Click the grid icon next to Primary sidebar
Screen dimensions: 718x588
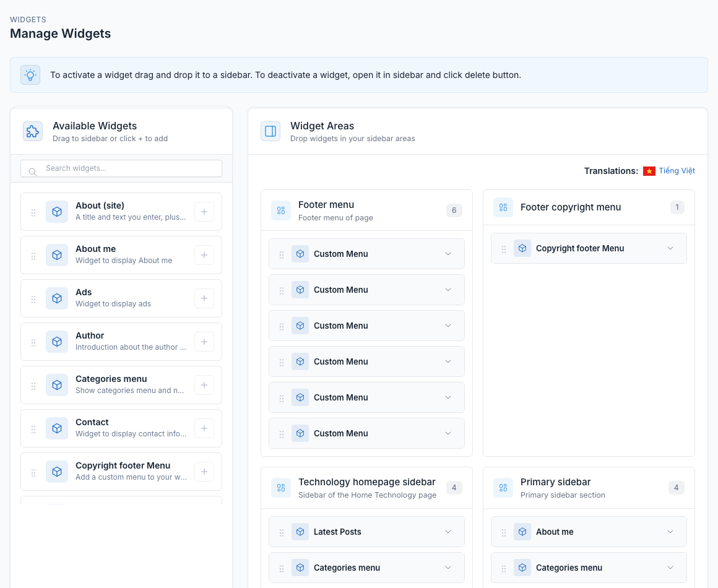coord(503,488)
